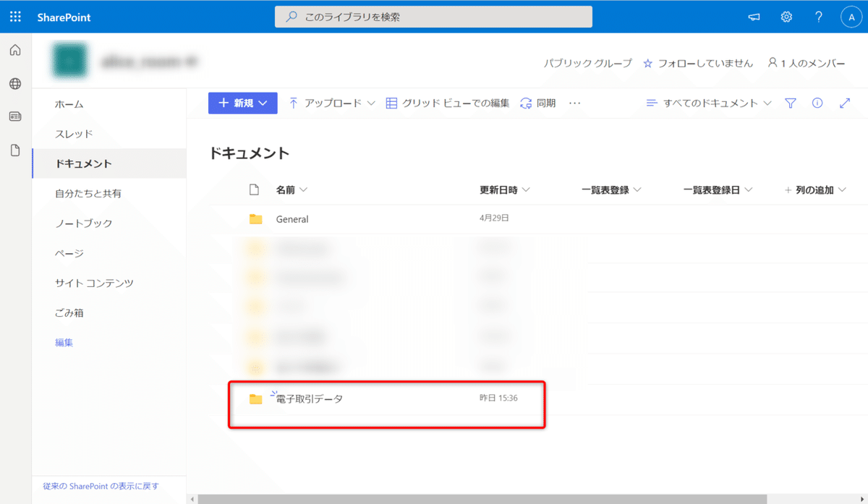Open the filter pane icon

click(x=790, y=103)
